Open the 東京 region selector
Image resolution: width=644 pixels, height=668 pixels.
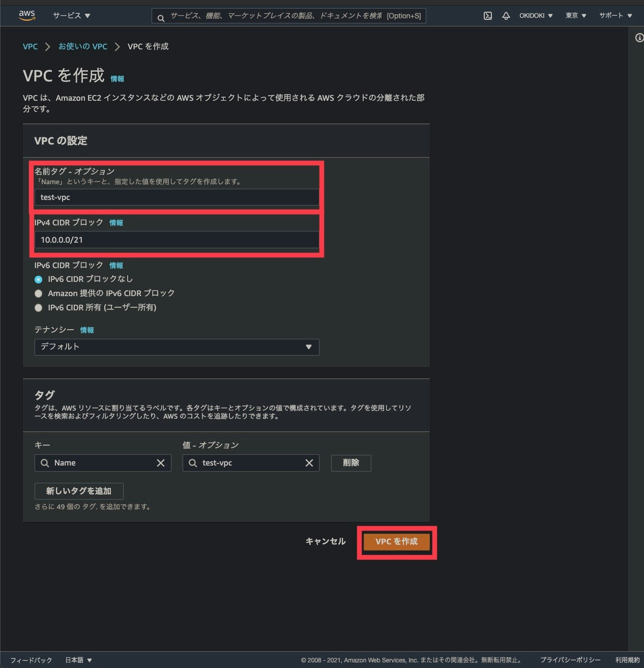click(x=576, y=16)
